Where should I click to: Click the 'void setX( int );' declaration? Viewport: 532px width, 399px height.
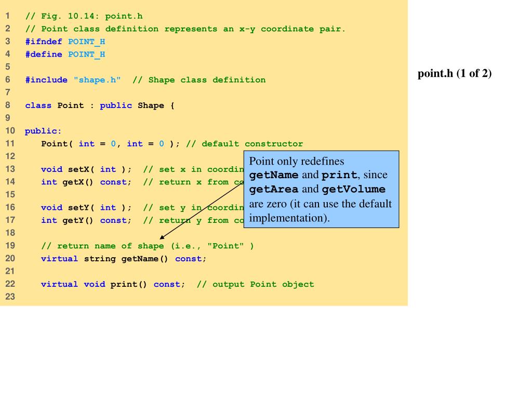tap(86, 169)
